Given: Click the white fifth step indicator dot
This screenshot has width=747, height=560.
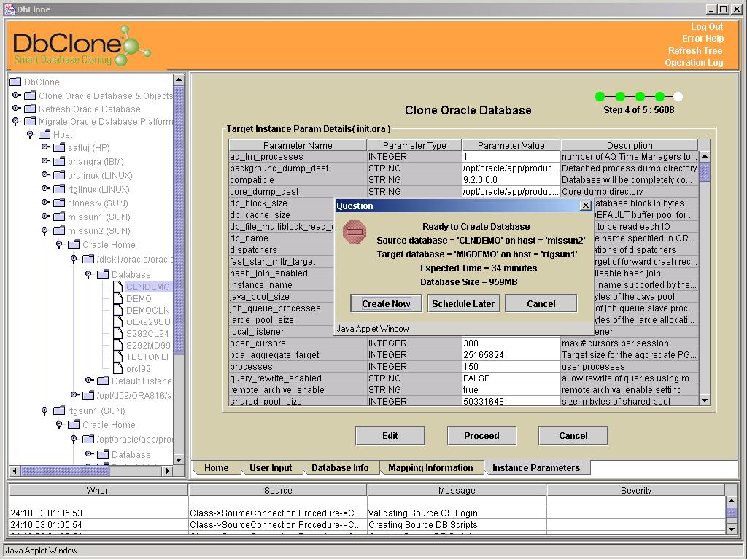Looking at the screenshot, I should coord(678,97).
